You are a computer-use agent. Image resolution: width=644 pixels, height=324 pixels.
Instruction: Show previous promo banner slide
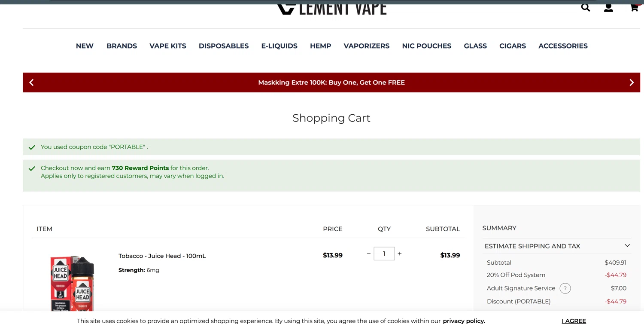[x=31, y=83]
